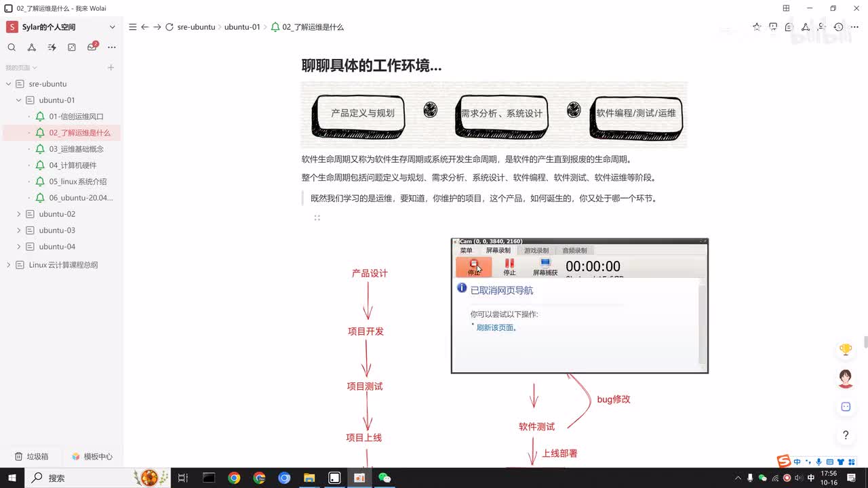Click 刷新该页面 link in Cam window
This screenshot has width=868, height=488.
click(496, 328)
